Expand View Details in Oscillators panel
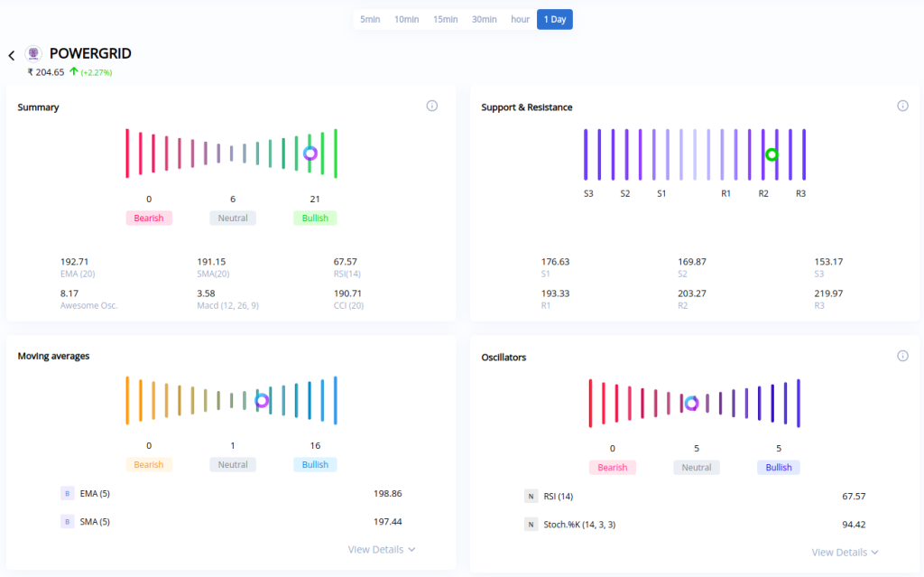 coord(845,552)
